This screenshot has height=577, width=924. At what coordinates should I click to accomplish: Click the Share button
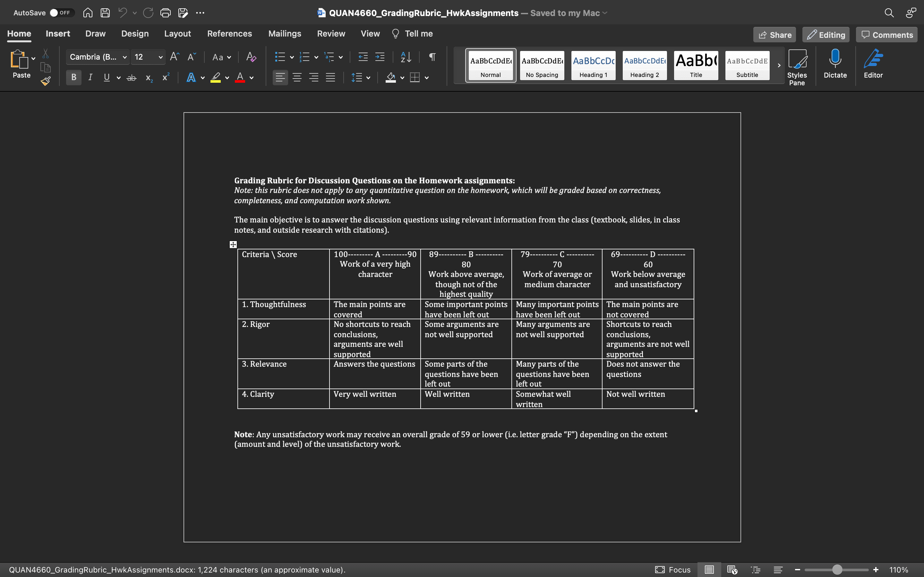click(774, 34)
